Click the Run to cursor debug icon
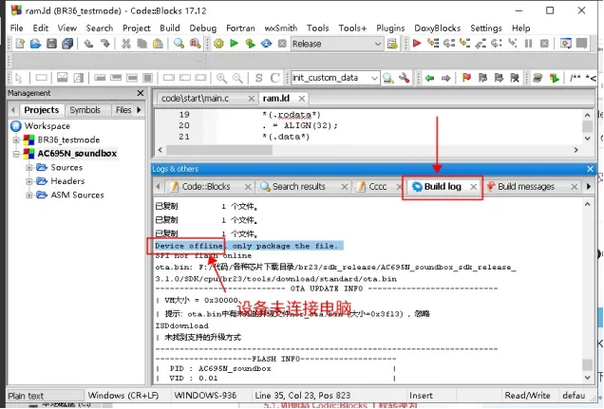Screen dimensions: 604x409 (x=433, y=43)
